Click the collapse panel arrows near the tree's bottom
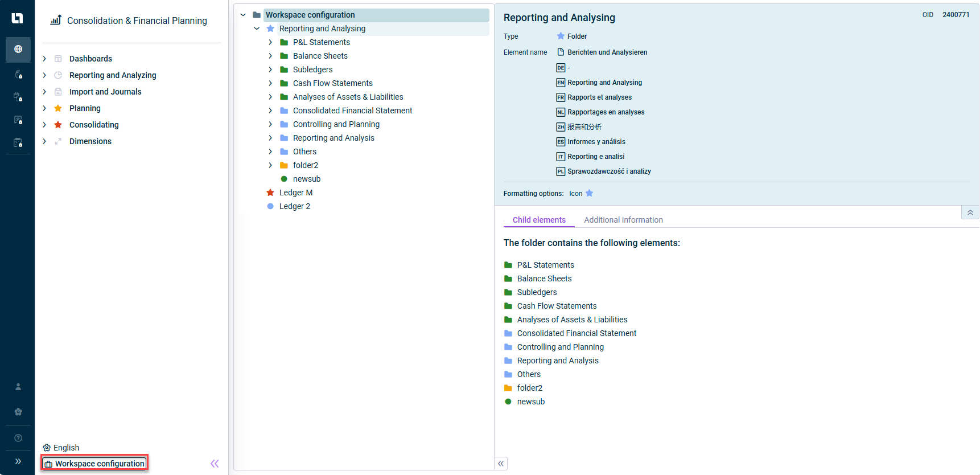The width and height of the screenshot is (980, 475). coord(501,464)
